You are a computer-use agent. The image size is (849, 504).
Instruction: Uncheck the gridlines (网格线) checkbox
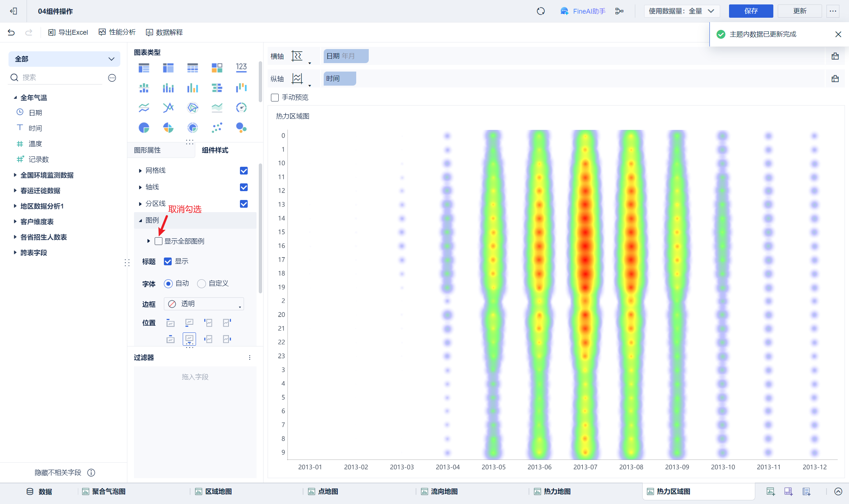click(x=244, y=170)
